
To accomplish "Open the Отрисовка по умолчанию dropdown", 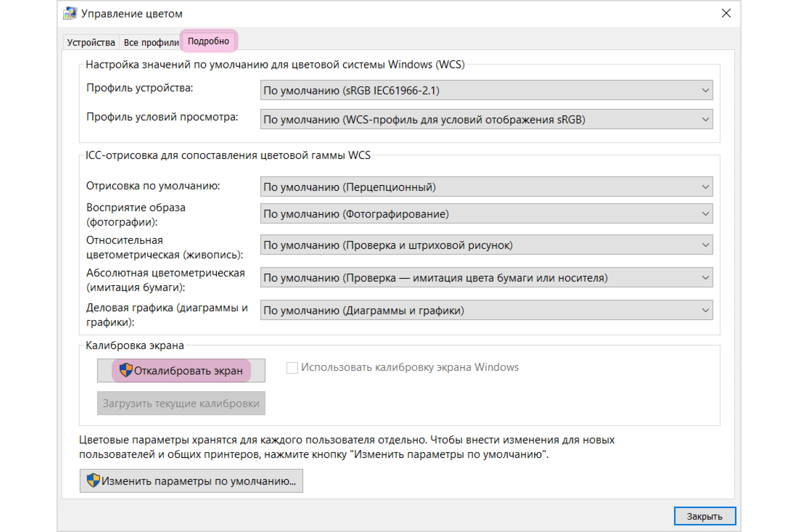I will (486, 187).
